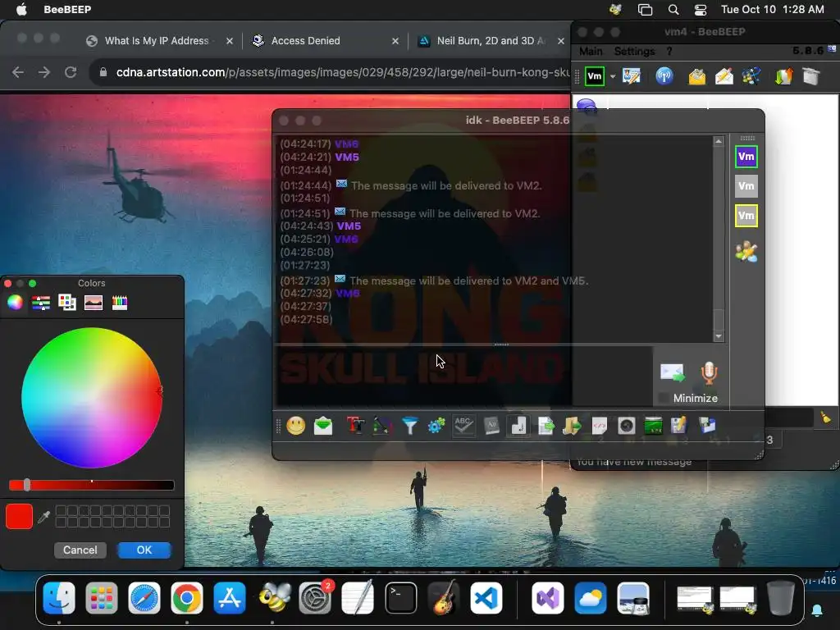The height and width of the screenshot is (630, 840).
Task: Open the font chooser TT icon
Action: (x=355, y=426)
